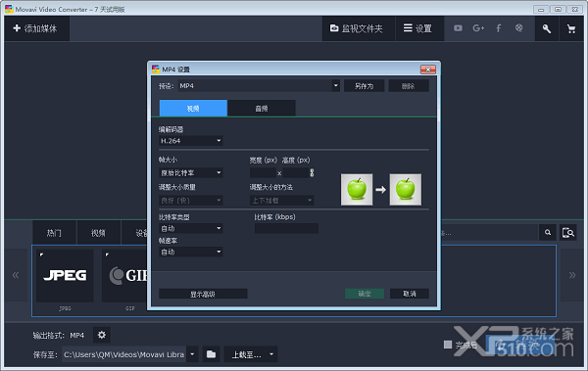Click the green 确定 OK button
This screenshot has width=588, height=371.
tap(365, 294)
